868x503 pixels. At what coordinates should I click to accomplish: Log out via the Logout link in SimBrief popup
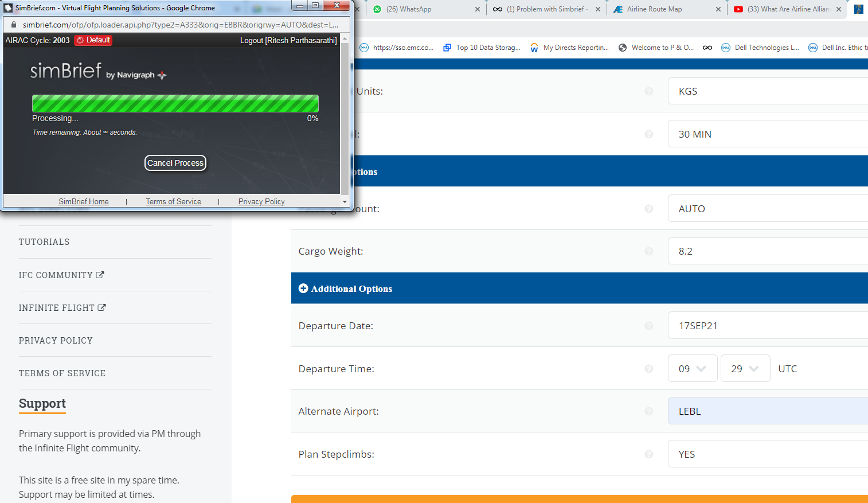pyautogui.click(x=288, y=40)
